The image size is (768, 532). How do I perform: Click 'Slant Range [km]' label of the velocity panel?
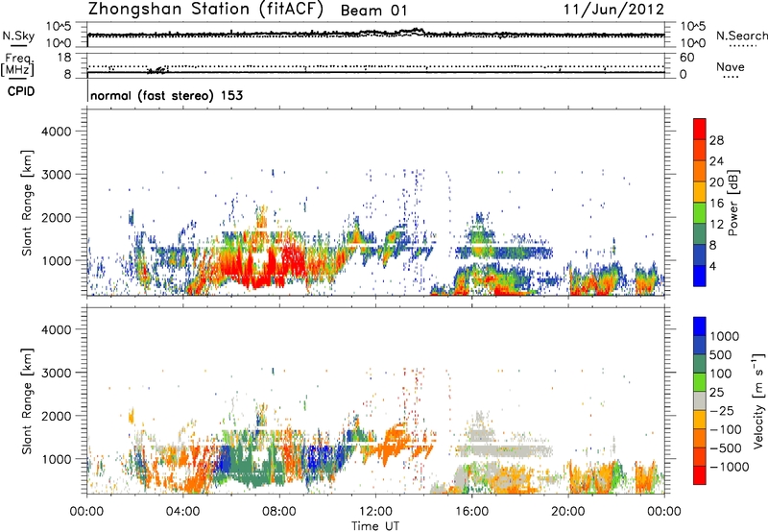point(27,401)
